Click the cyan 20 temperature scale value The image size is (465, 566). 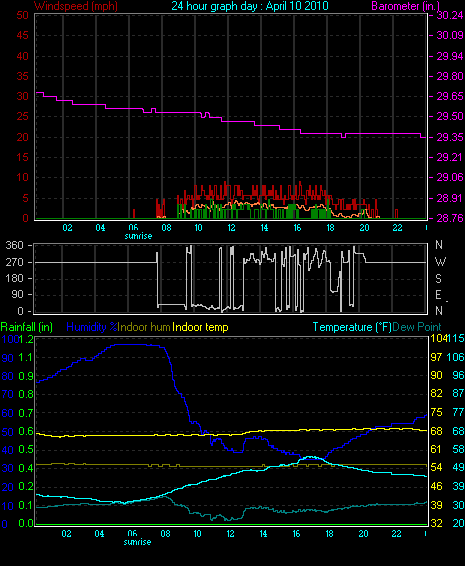458,523
